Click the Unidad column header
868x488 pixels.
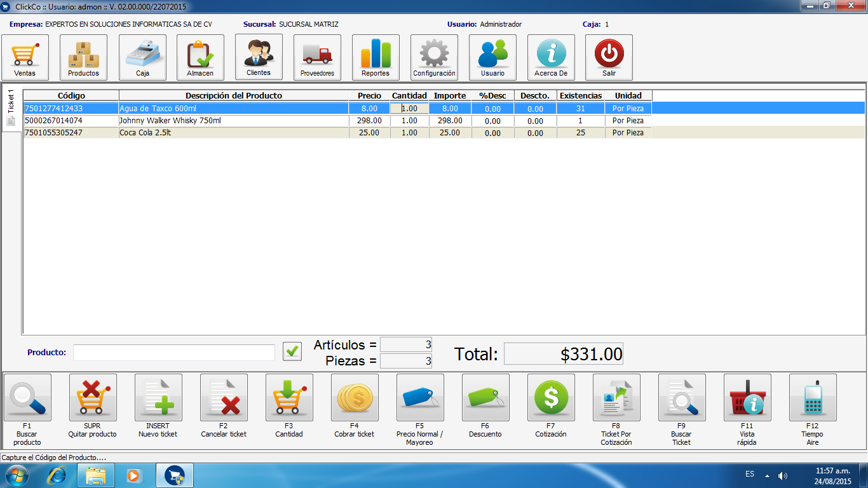(628, 95)
